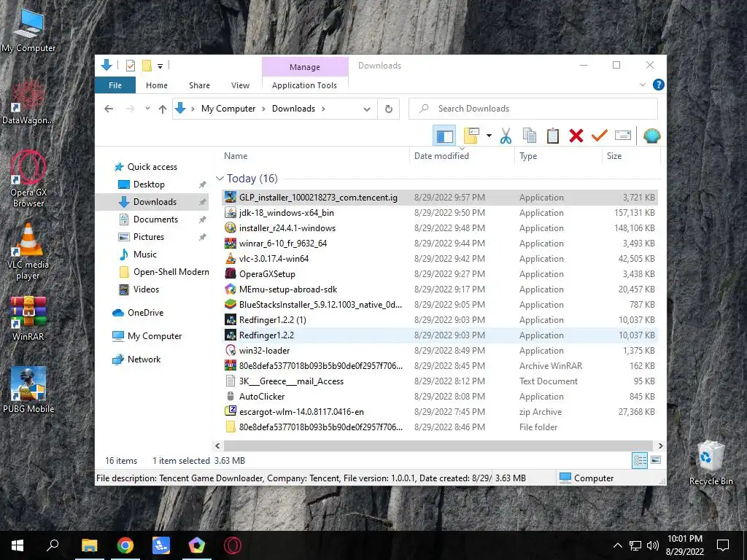Image resolution: width=747 pixels, height=560 pixels.
Task: Click the new folder toolbar icon
Action: pos(471,136)
